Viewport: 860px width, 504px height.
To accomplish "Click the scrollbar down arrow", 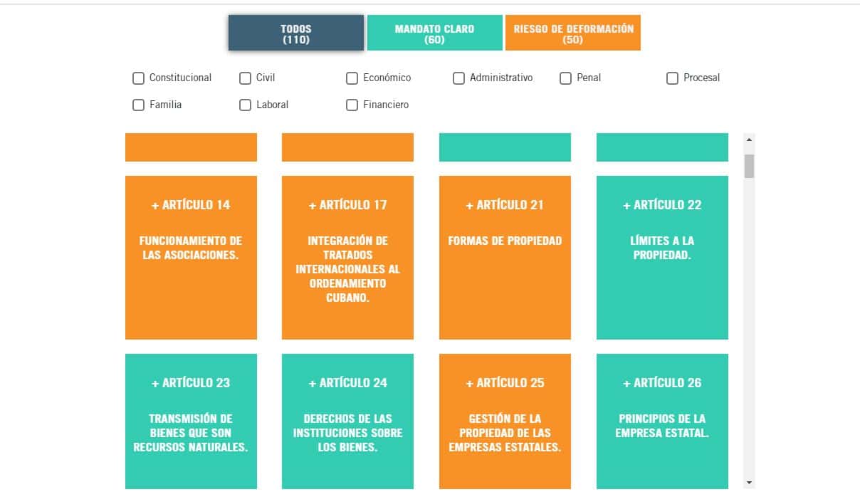I will (x=749, y=483).
